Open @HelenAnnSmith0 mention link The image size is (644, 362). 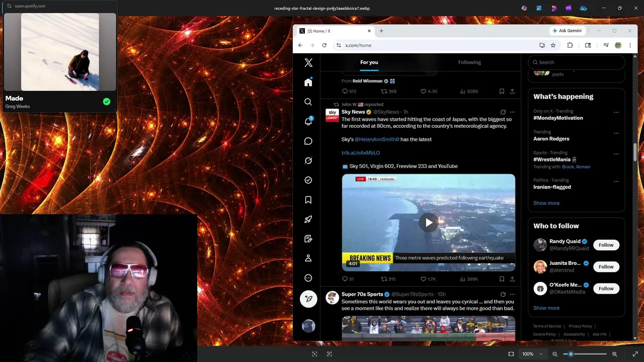click(x=377, y=139)
